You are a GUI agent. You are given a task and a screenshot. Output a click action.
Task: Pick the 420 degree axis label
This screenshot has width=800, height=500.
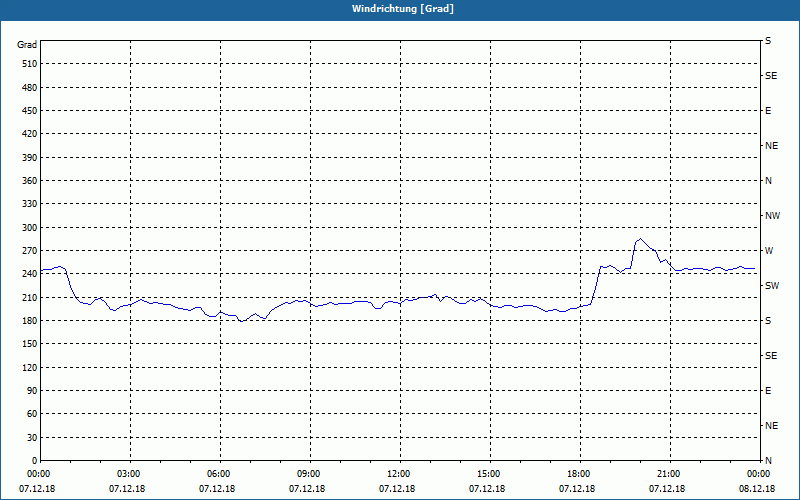point(30,134)
